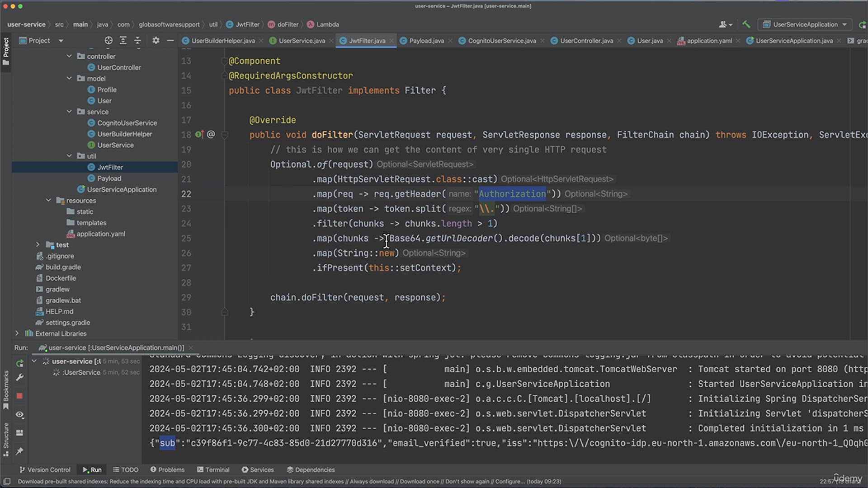Hide the Project tool window with the minimize bar

[170, 40]
